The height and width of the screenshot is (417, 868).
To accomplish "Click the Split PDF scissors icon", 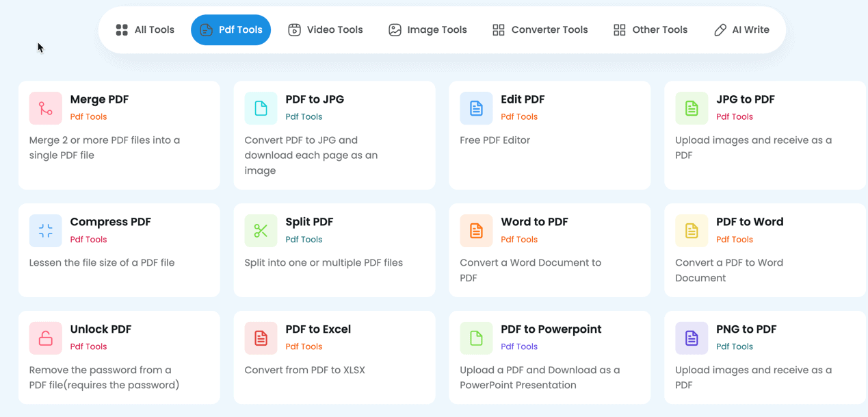I will click(261, 230).
